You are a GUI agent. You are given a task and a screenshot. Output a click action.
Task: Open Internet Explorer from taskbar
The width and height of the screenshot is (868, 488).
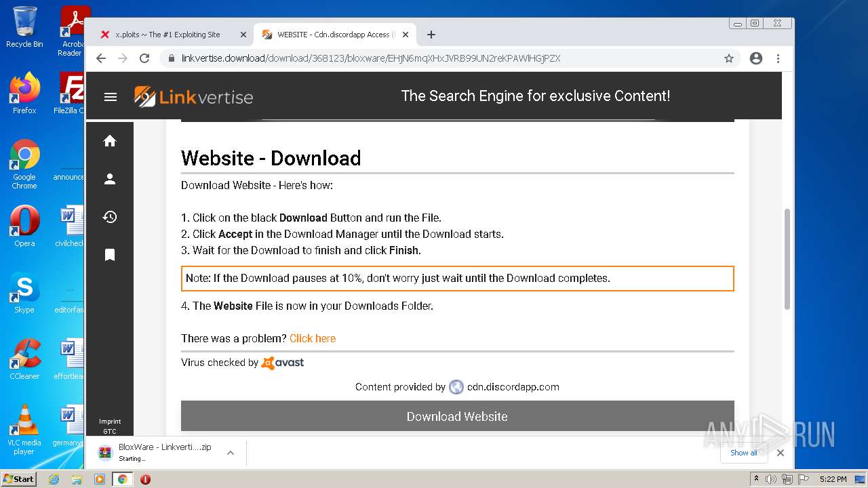click(x=54, y=479)
